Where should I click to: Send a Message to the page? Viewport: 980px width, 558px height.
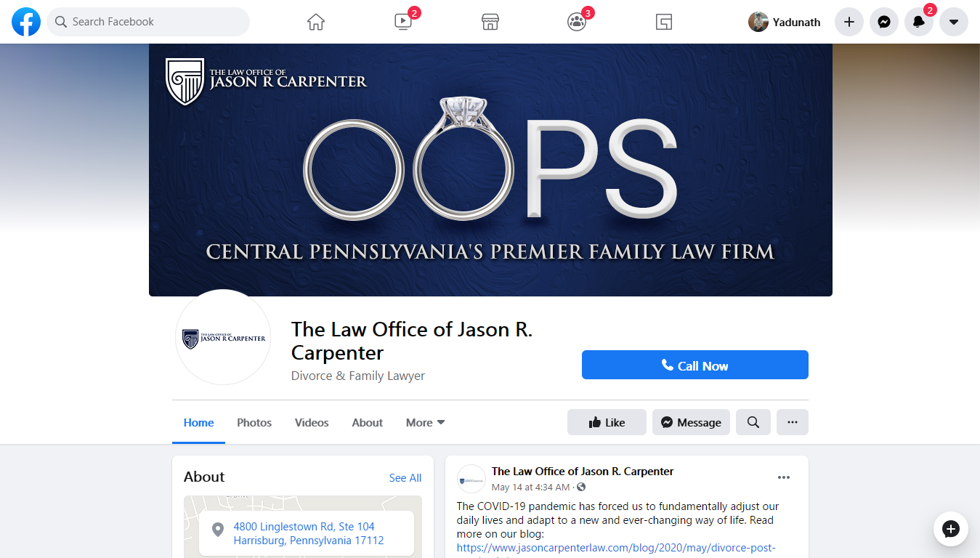click(x=691, y=422)
